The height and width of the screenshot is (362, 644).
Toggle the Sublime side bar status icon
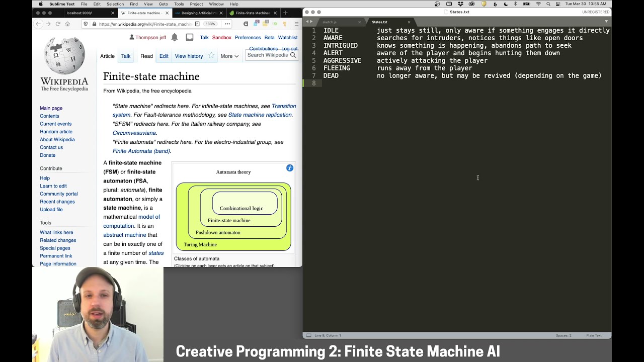pos(308,335)
